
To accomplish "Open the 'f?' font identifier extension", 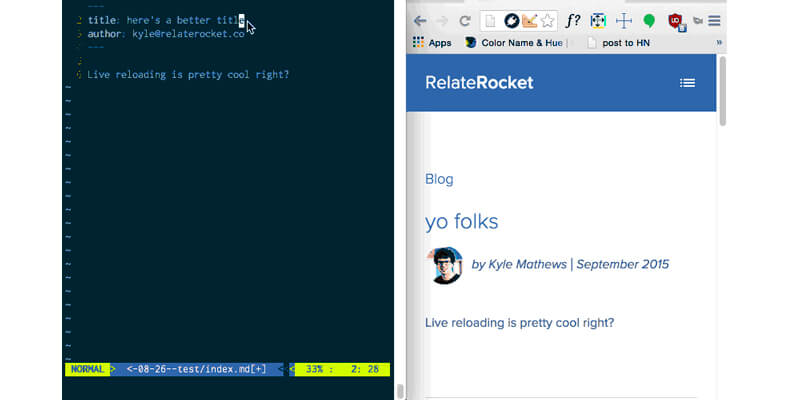I will pos(573,21).
